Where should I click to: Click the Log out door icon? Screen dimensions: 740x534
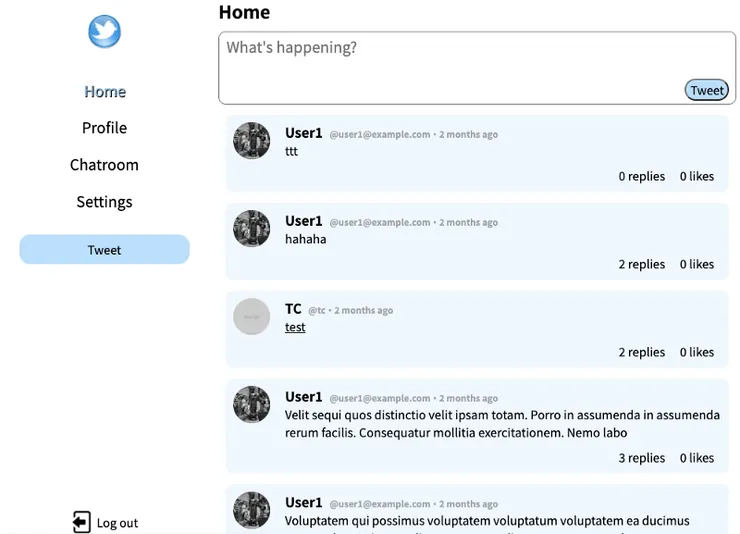(81, 522)
